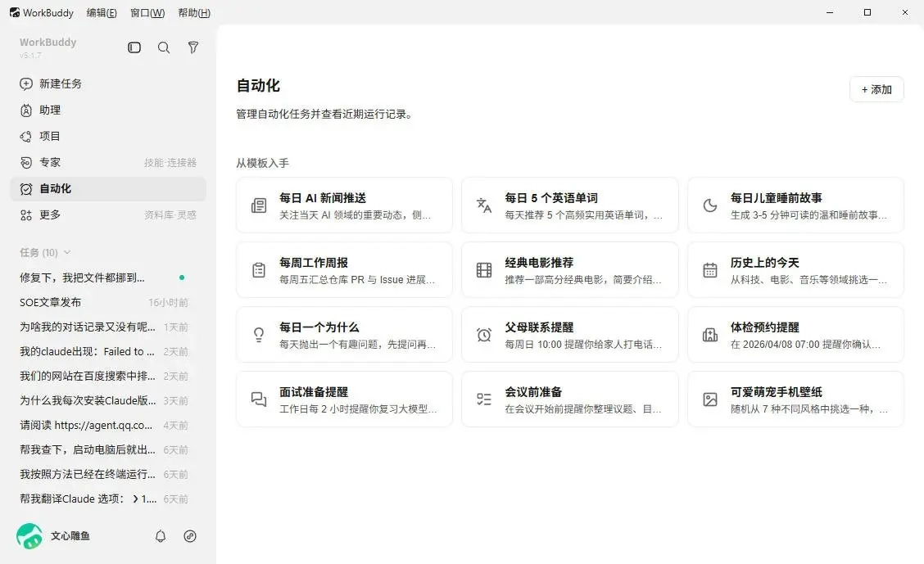924x564 pixels.
Task: Click the 文心雕鱼 username label
Action: [70, 535]
